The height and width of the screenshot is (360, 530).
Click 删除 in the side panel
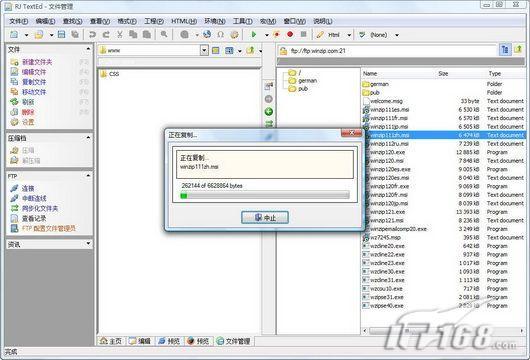click(28, 112)
